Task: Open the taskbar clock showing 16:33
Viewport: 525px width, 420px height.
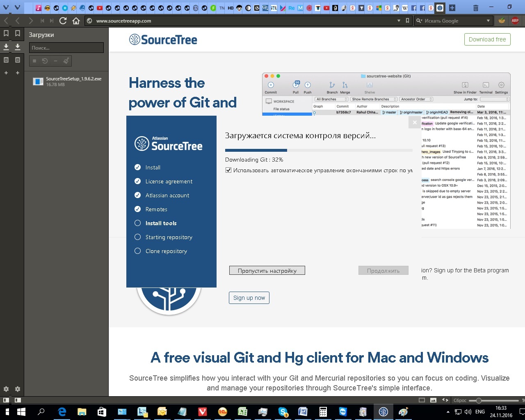Action: click(501, 412)
